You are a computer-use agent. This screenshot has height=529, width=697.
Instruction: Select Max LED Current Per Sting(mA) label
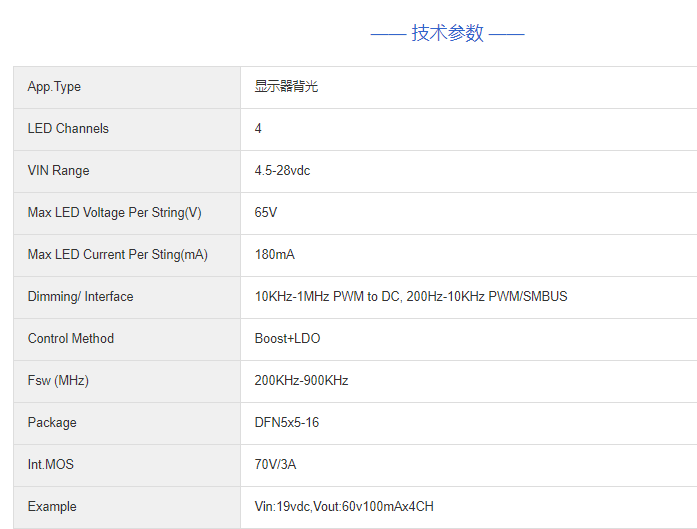coord(117,255)
